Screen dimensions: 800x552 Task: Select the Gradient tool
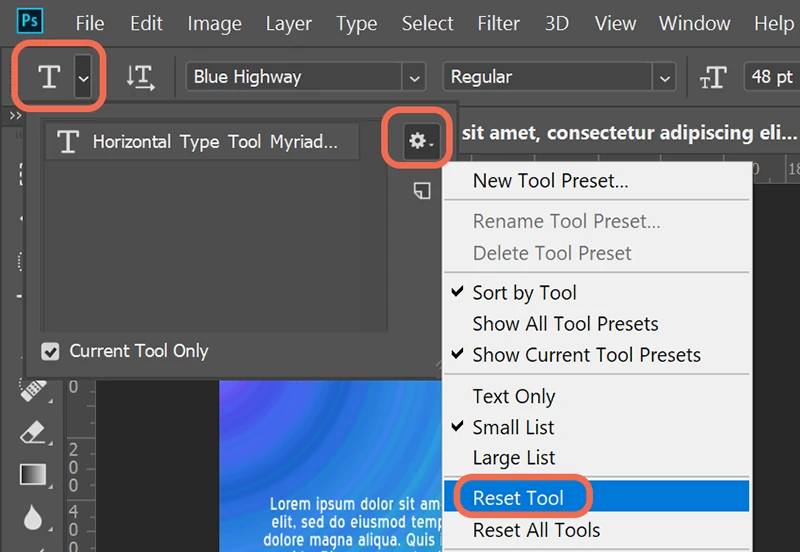33,474
